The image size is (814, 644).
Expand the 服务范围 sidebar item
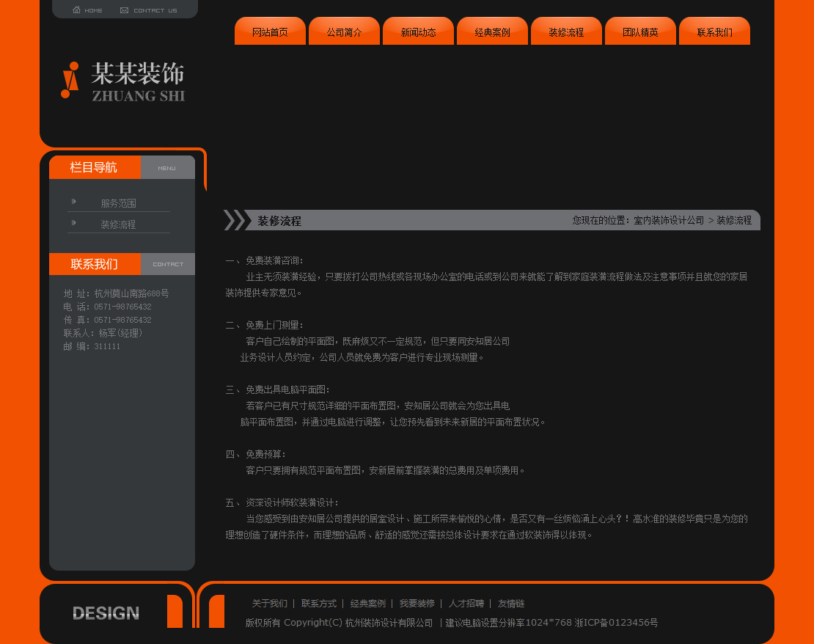(120, 202)
